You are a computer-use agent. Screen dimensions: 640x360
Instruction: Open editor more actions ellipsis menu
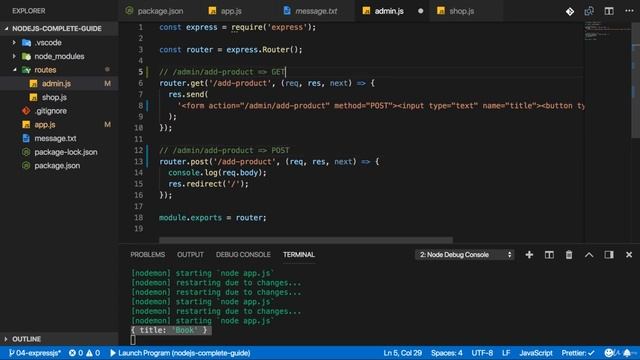pos(629,11)
